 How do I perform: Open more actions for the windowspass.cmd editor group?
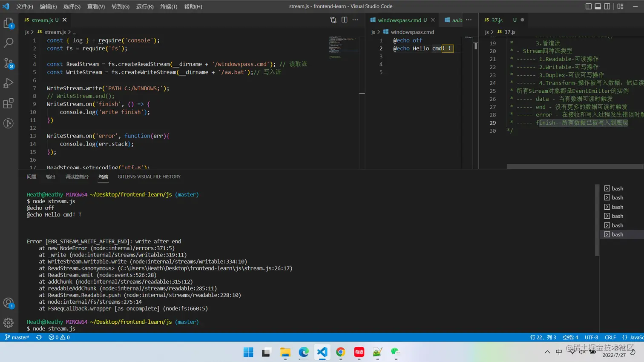click(x=469, y=20)
